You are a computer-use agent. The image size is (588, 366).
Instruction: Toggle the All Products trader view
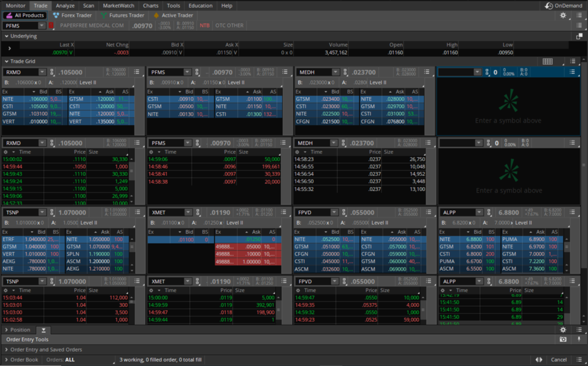pyautogui.click(x=25, y=15)
